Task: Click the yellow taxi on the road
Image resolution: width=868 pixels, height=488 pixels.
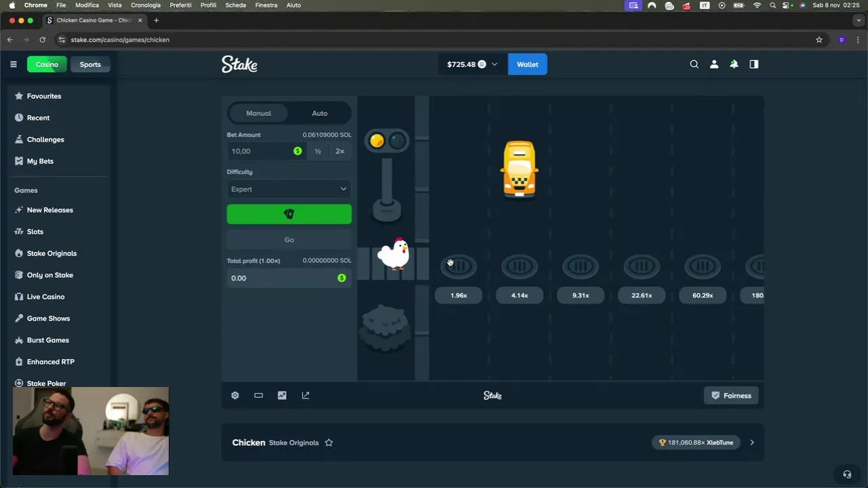Action: click(x=519, y=169)
